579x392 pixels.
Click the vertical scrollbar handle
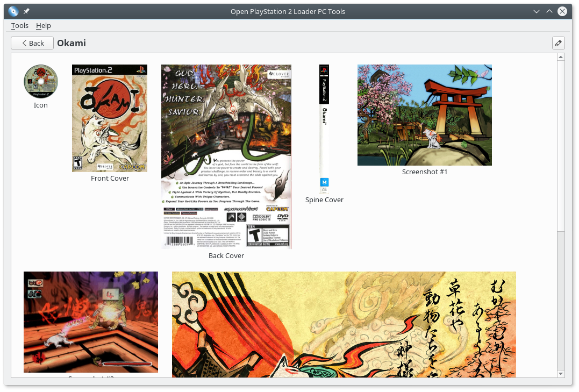coord(561,146)
